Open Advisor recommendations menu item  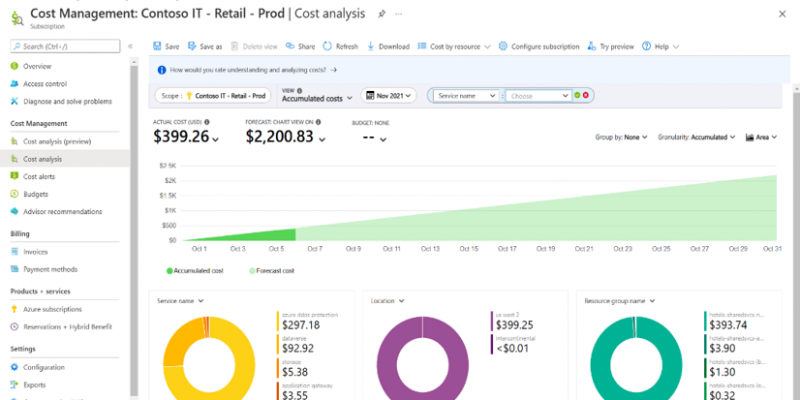[x=65, y=211]
